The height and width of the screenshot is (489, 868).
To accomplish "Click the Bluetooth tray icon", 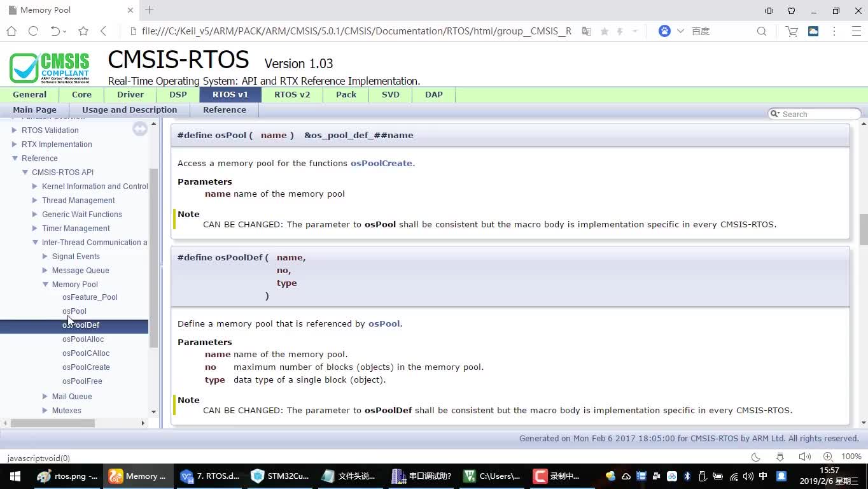I will pyautogui.click(x=687, y=476).
